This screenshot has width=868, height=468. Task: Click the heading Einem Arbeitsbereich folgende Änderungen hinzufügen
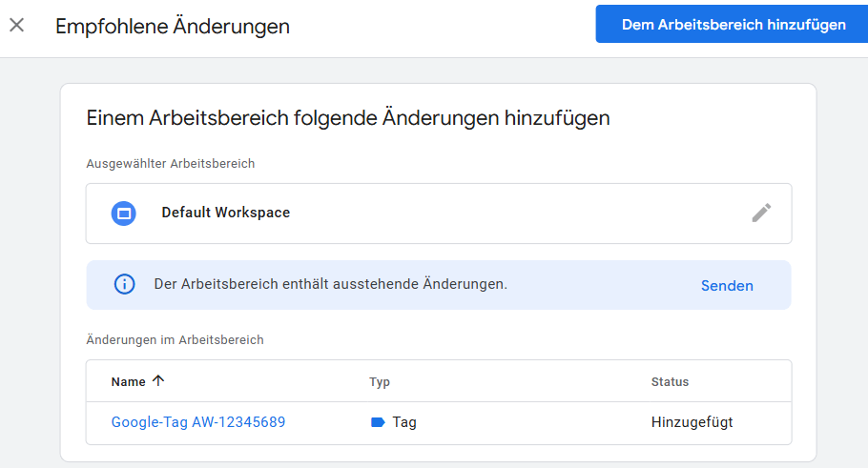pos(348,118)
